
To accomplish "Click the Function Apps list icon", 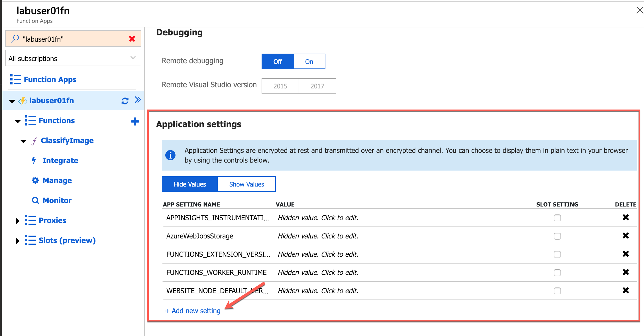I will coord(16,79).
